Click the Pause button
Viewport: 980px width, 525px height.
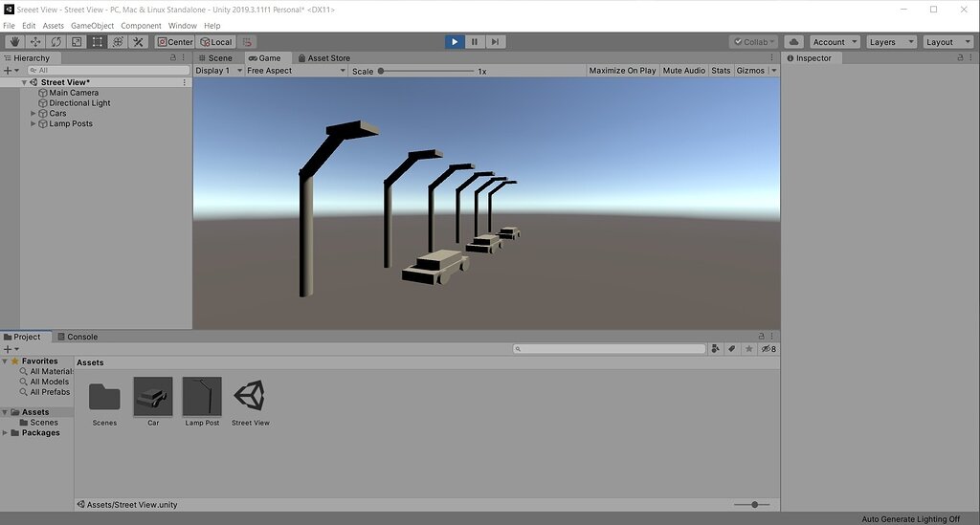(475, 42)
